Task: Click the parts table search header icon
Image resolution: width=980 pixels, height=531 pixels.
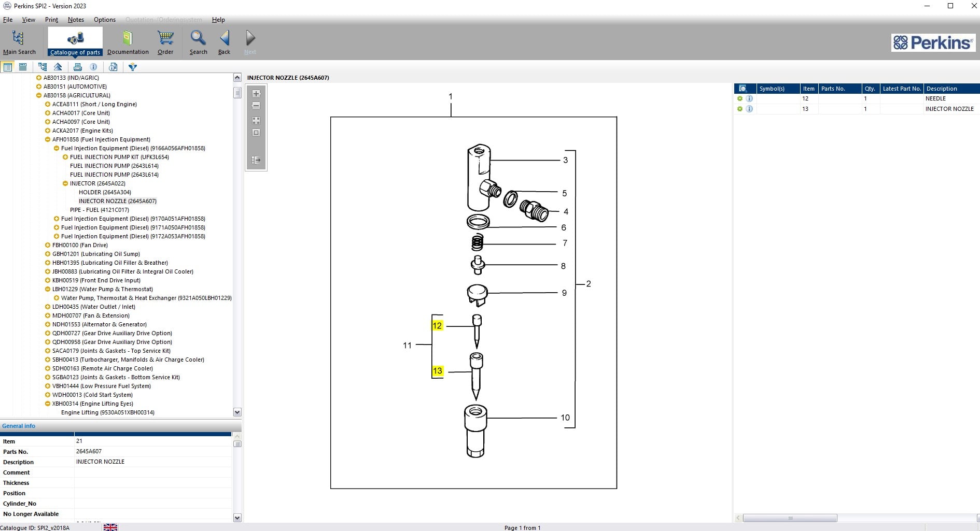Action: point(743,89)
